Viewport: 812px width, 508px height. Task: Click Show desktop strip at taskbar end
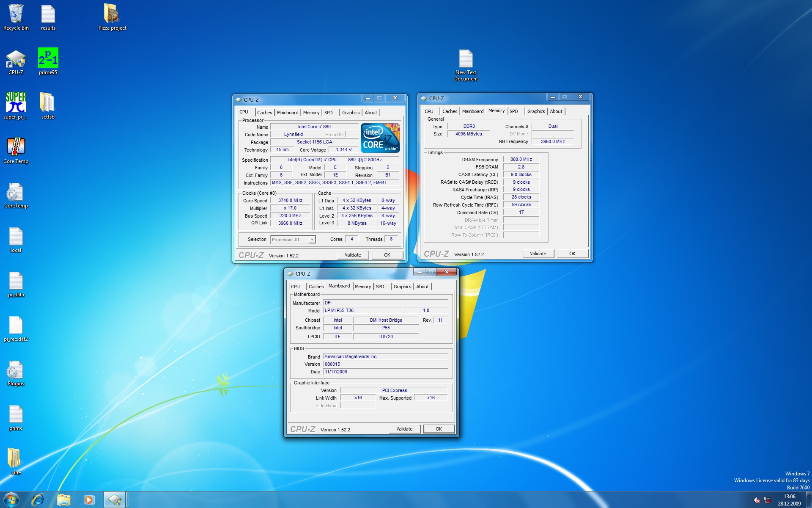click(x=809, y=500)
